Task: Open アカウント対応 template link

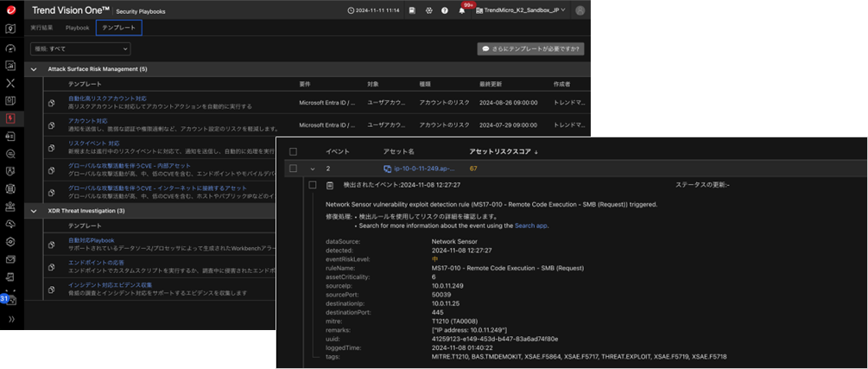Action: coord(87,121)
